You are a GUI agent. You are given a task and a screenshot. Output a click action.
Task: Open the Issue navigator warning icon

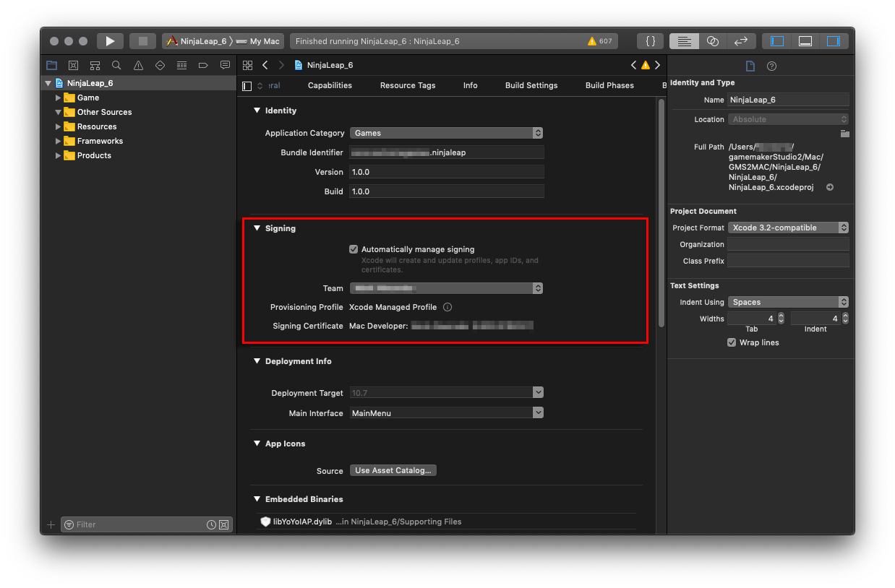coord(138,65)
